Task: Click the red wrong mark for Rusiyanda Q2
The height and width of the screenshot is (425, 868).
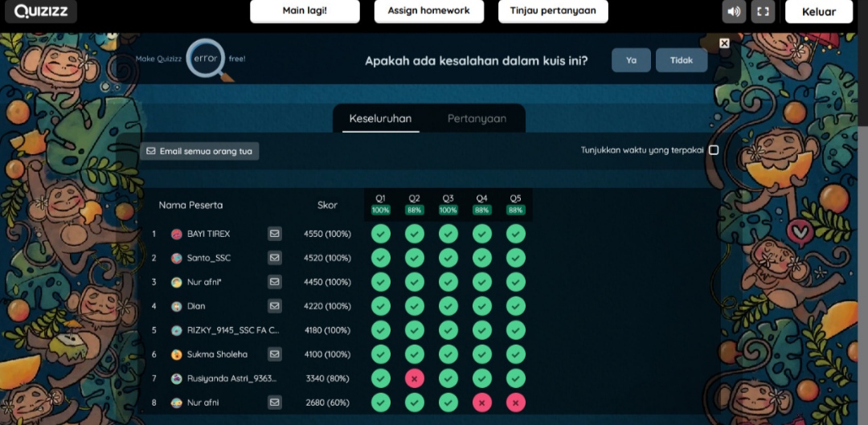Action: 415,378
